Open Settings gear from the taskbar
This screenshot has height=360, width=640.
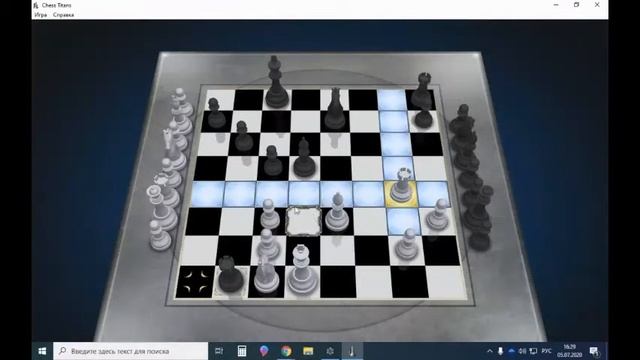click(330, 351)
